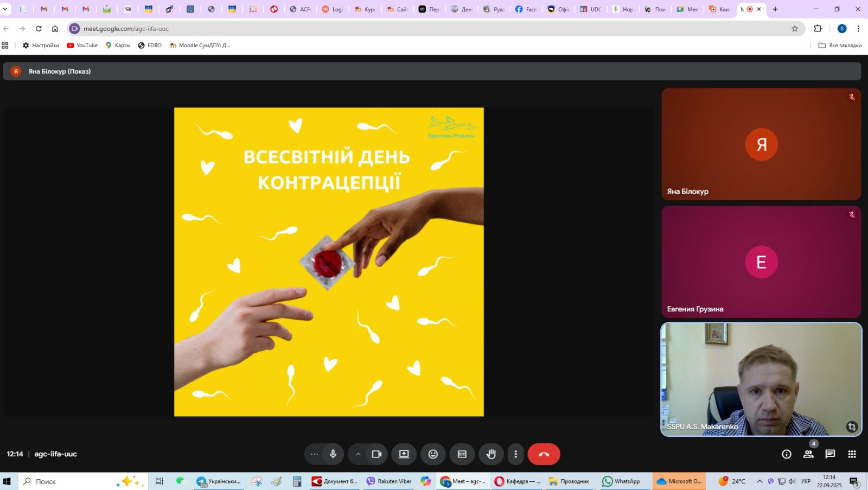Open the activities grid icon

pyautogui.click(x=852, y=454)
